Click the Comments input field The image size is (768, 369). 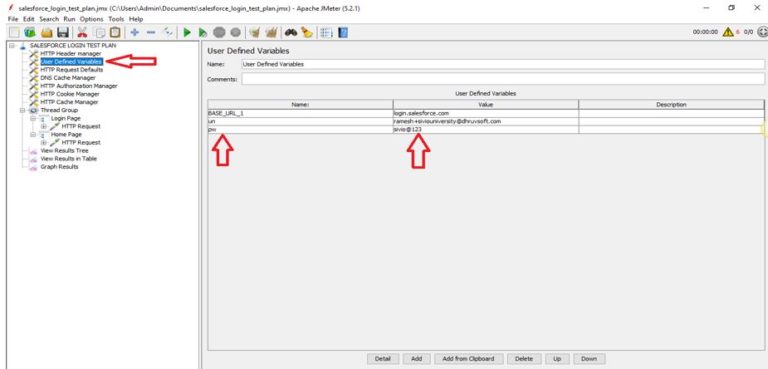tap(503, 79)
